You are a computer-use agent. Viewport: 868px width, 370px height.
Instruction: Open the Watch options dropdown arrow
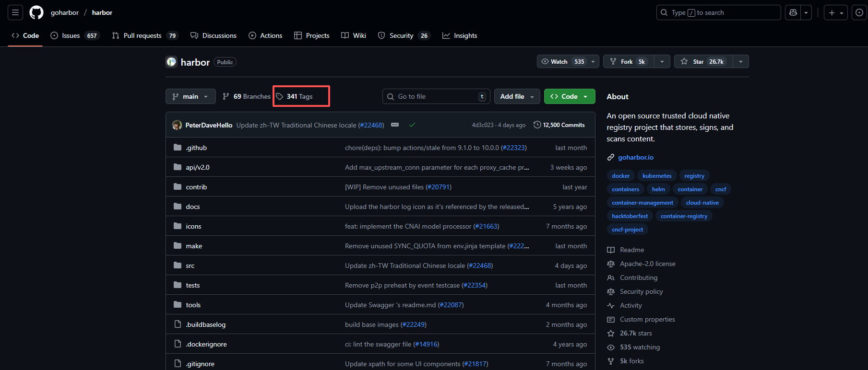click(x=593, y=61)
